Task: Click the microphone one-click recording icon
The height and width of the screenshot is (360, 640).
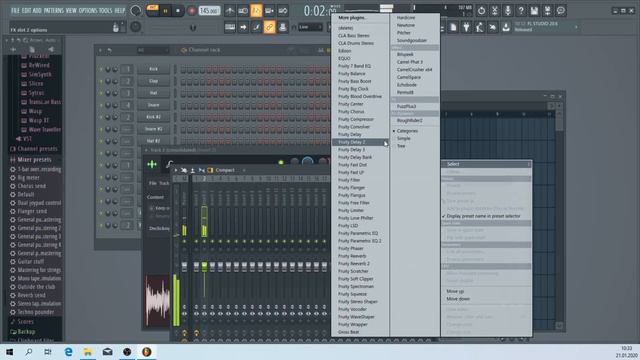Action: tap(508, 11)
